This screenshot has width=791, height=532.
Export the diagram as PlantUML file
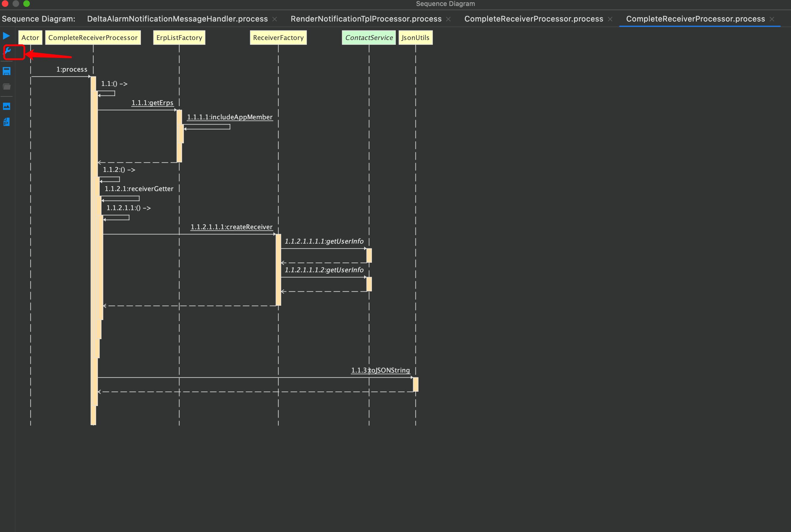(7, 122)
